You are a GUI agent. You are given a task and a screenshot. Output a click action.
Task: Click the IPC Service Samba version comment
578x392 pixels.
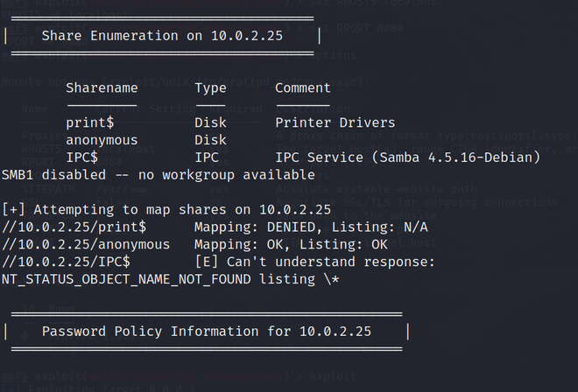407,157
